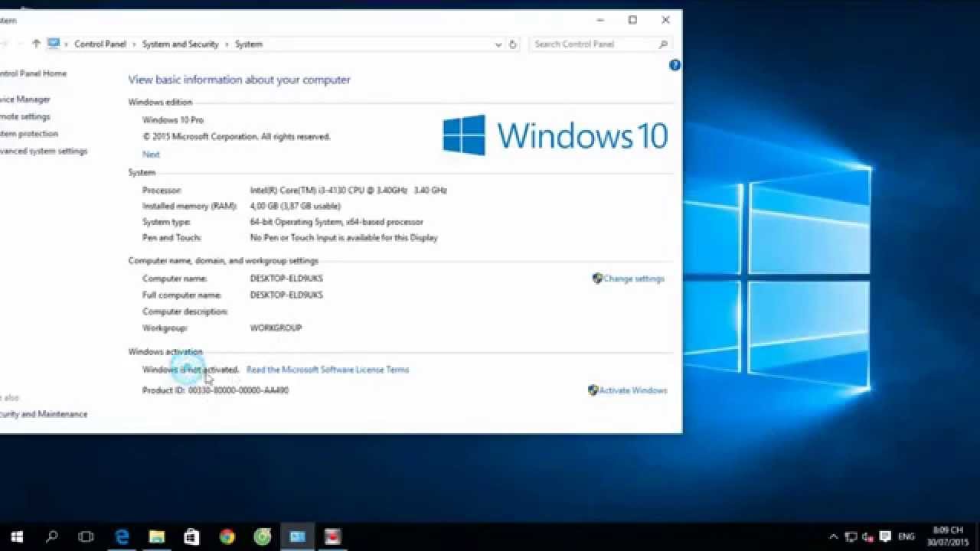Open System protection from the sidebar

click(28, 134)
